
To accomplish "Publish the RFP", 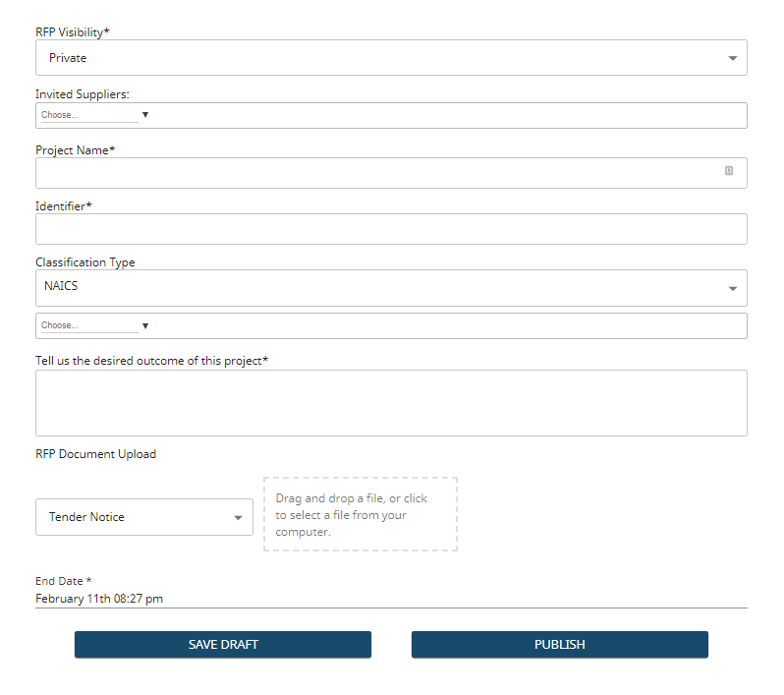I will pyautogui.click(x=559, y=645).
